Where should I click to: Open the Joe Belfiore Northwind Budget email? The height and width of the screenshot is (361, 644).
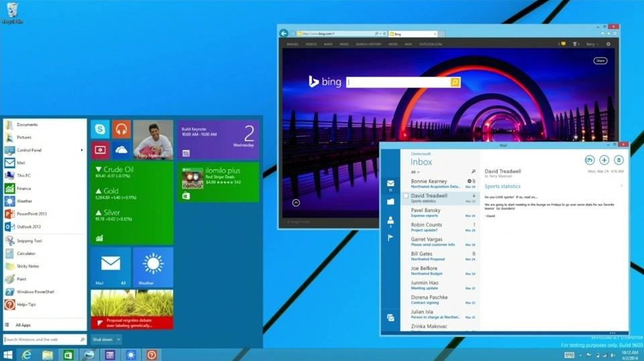(x=440, y=270)
